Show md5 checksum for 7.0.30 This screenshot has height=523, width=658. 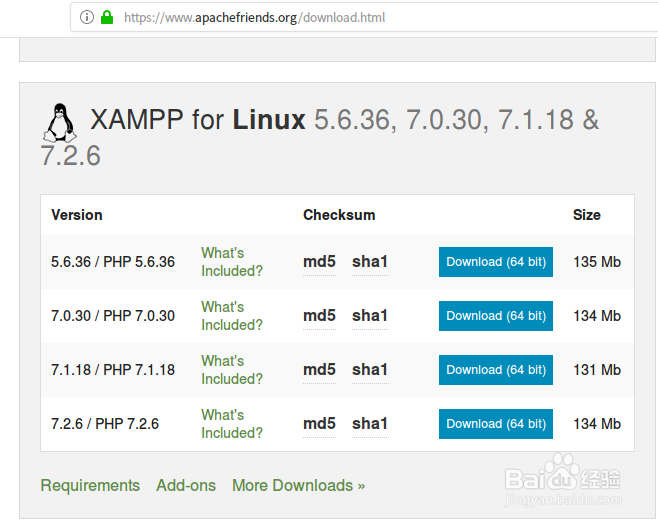[319, 316]
